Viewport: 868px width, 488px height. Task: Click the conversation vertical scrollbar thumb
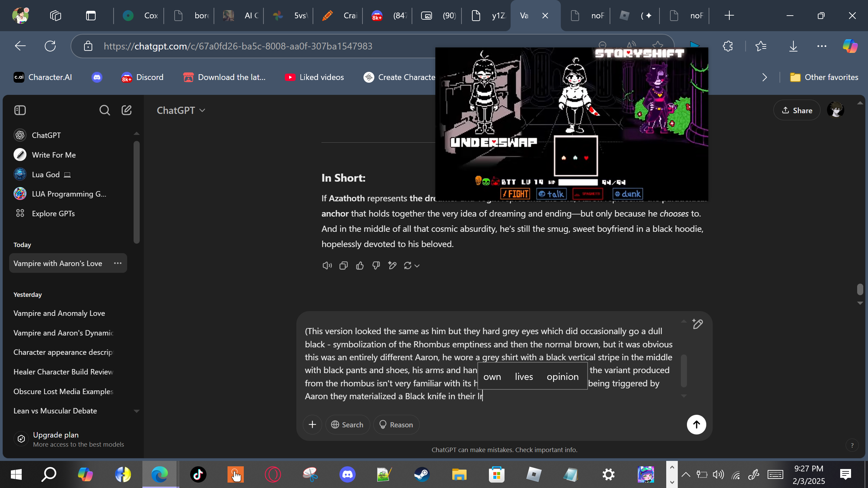pyautogui.click(x=860, y=289)
